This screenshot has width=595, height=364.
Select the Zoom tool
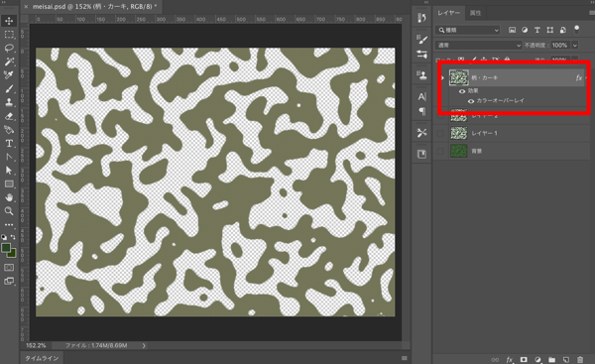click(x=9, y=211)
